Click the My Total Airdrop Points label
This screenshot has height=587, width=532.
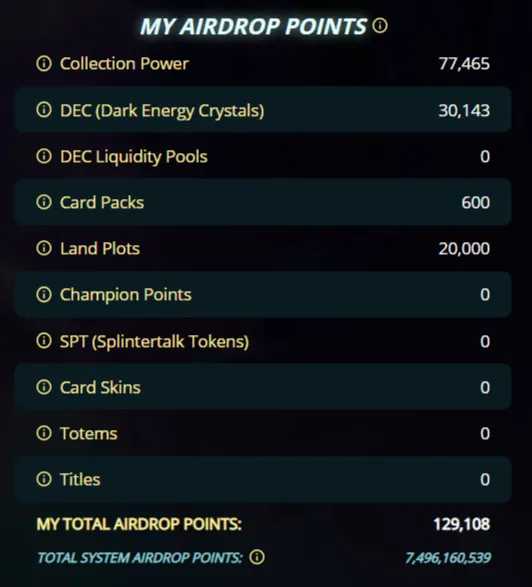coord(139,524)
